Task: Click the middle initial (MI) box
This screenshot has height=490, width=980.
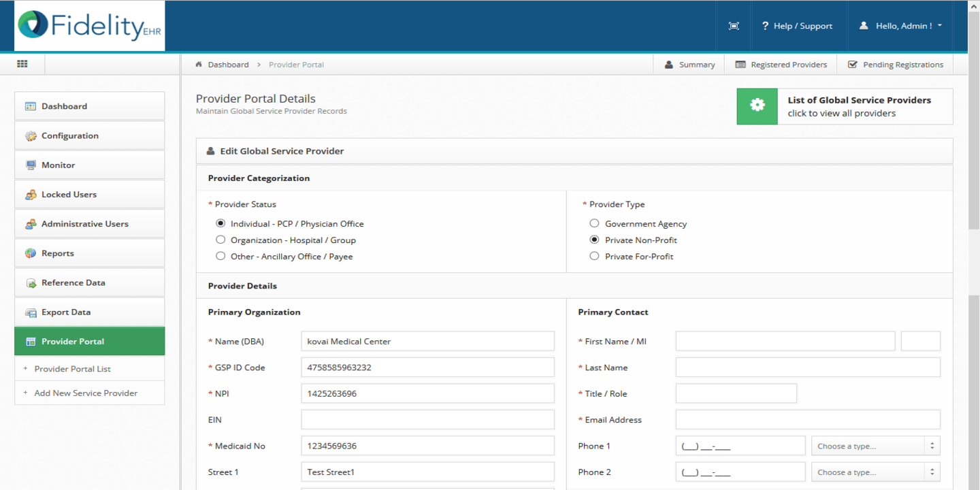Action: [921, 341]
